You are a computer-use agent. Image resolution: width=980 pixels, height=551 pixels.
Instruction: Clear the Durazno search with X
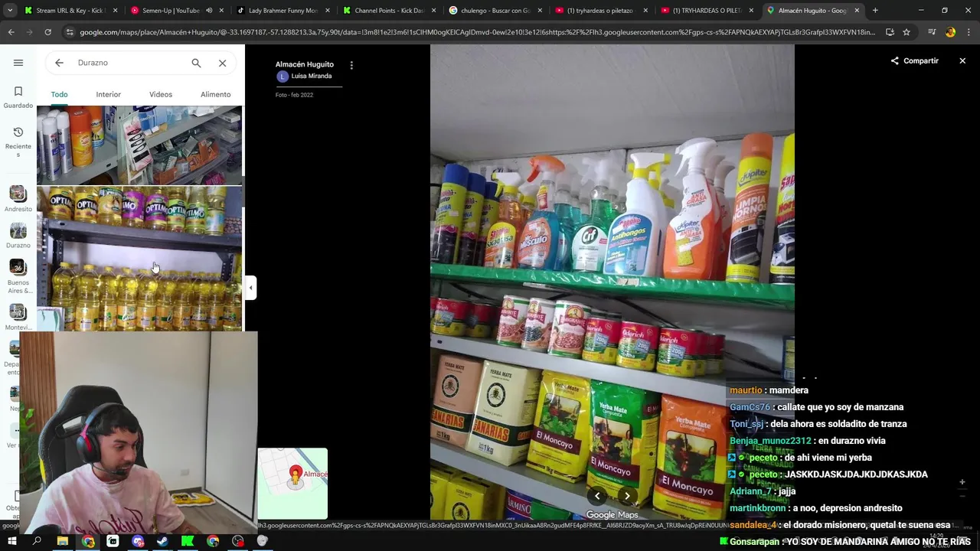pyautogui.click(x=222, y=63)
